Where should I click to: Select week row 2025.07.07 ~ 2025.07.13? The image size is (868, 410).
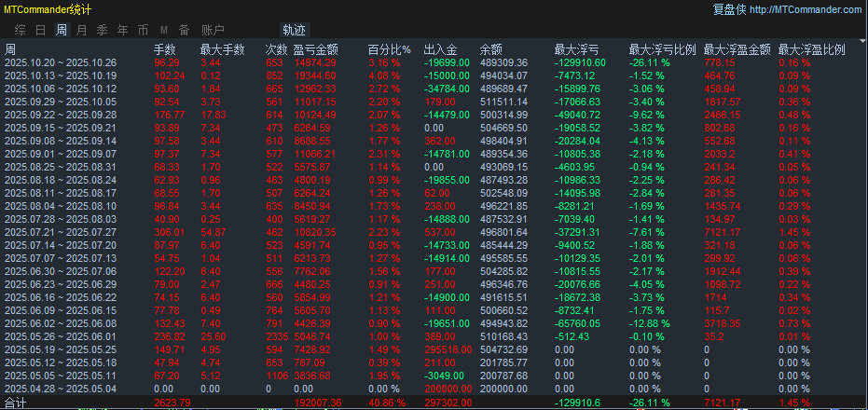click(434, 258)
